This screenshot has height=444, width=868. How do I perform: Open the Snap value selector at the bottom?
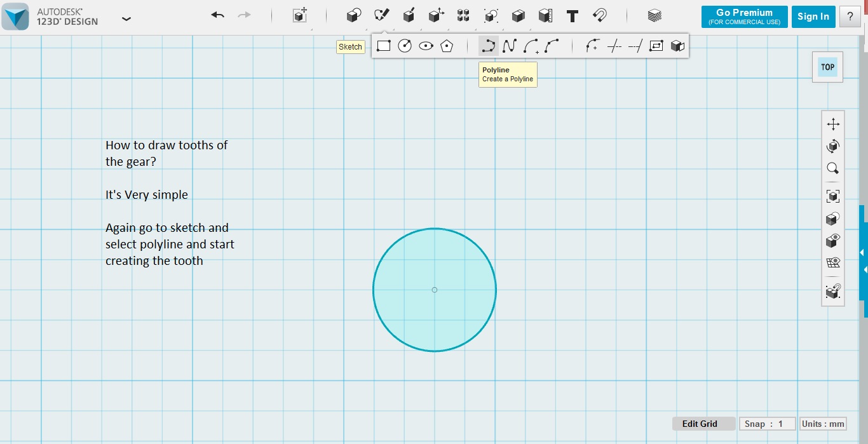pos(767,423)
